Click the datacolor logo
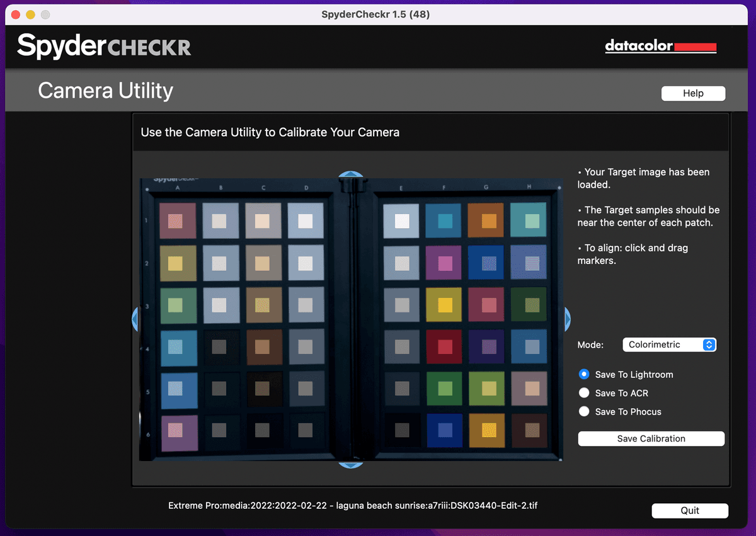The width and height of the screenshot is (756, 536). (x=660, y=46)
